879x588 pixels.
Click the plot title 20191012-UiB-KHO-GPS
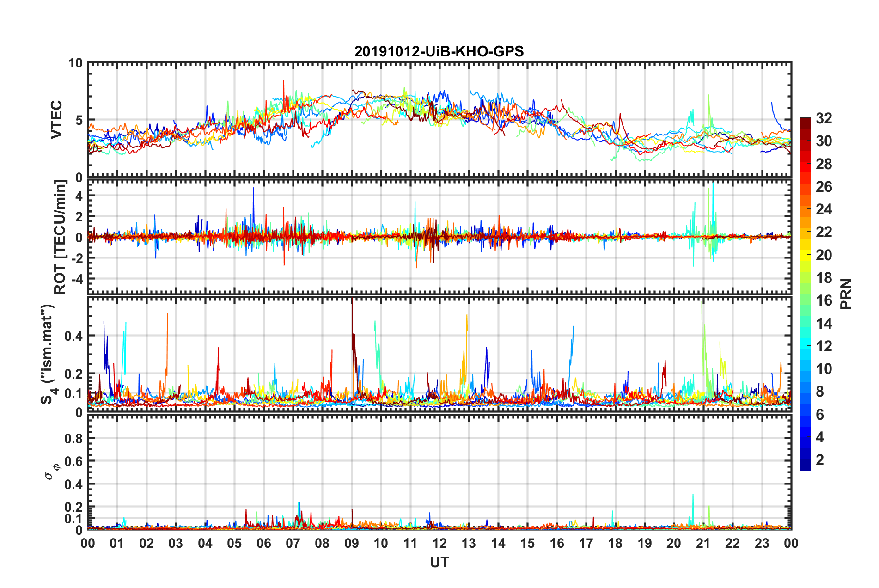click(x=439, y=51)
